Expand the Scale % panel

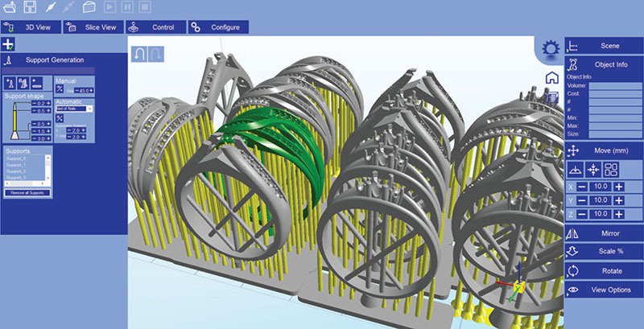pyautogui.click(x=604, y=251)
